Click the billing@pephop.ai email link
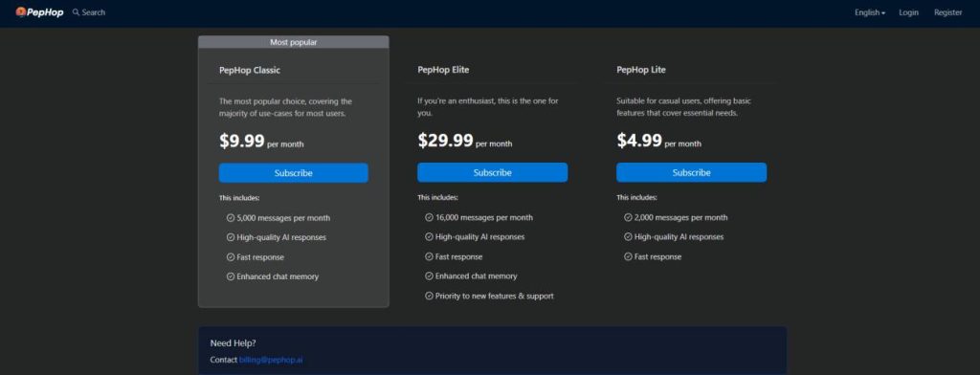Viewport: 980px width, 375px height. pos(271,360)
